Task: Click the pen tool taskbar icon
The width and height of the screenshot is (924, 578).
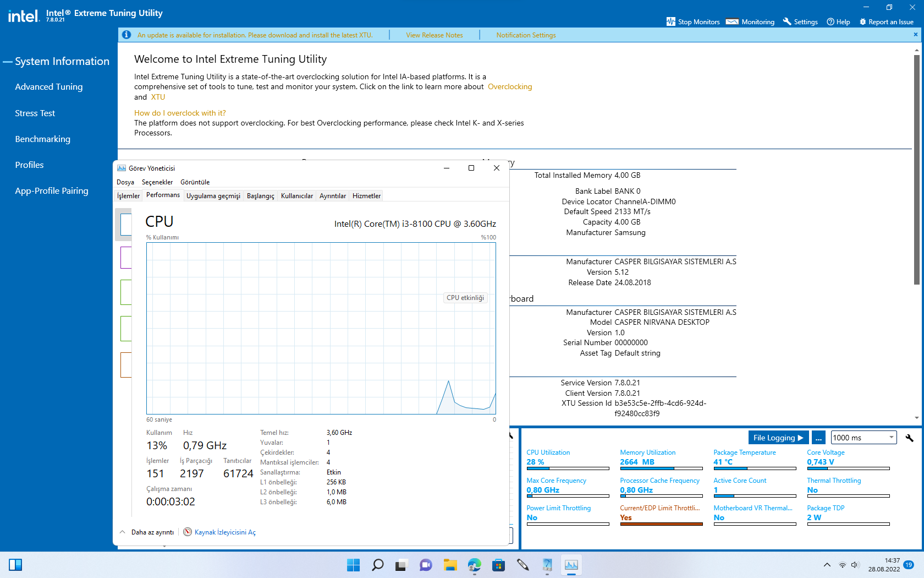Action: coord(523,565)
